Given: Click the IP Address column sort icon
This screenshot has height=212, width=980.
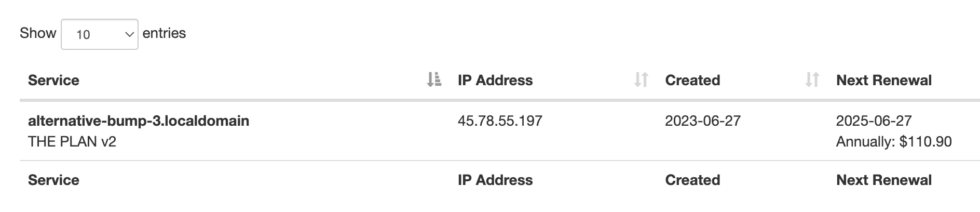Looking at the screenshot, I should pos(641,80).
